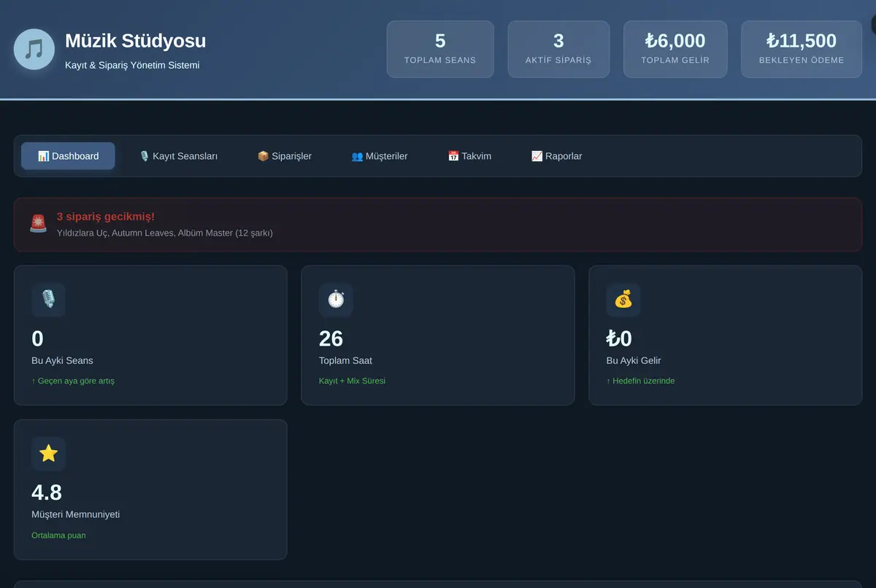The height and width of the screenshot is (588, 876).
Task: Open the Dashboard tab
Action: 68,156
